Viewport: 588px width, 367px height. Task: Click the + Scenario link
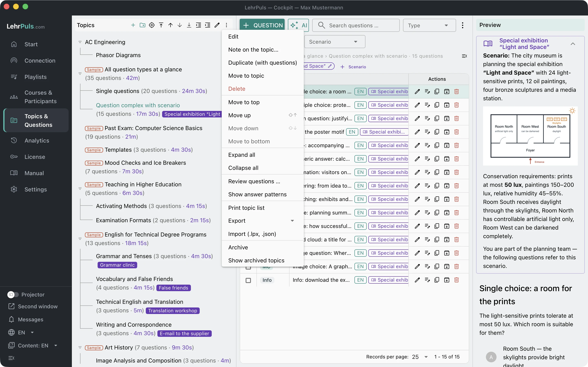pos(353,67)
